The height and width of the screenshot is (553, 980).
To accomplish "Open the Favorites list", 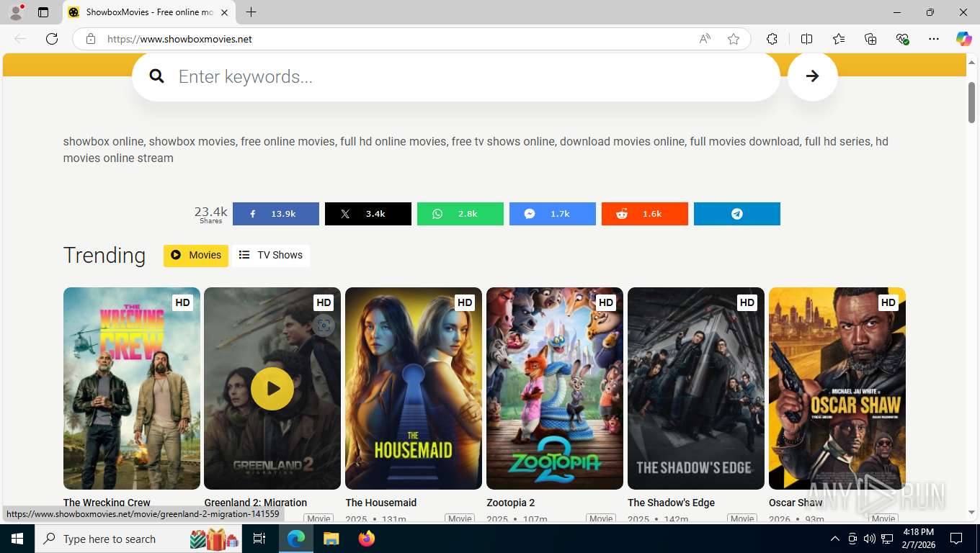I will [839, 39].
